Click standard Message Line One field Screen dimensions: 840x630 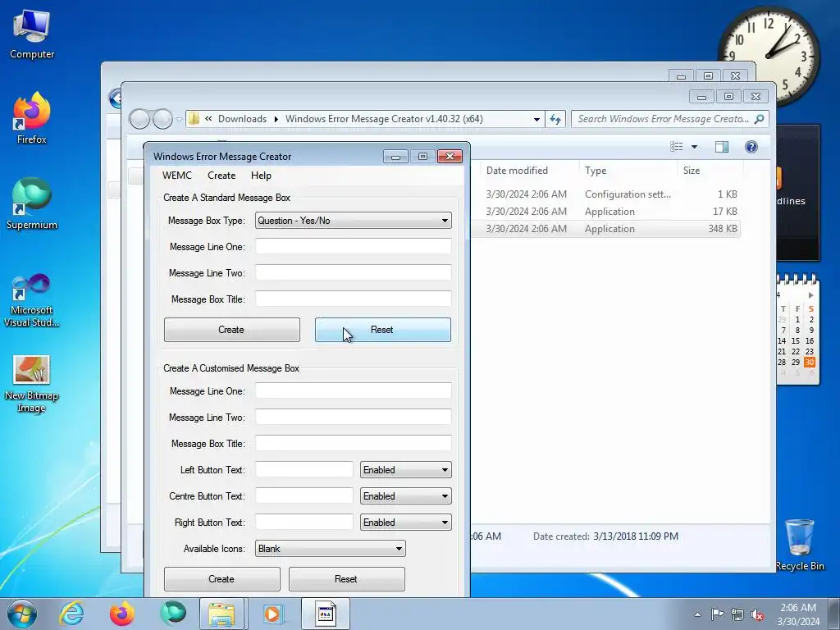click(353, 246)
